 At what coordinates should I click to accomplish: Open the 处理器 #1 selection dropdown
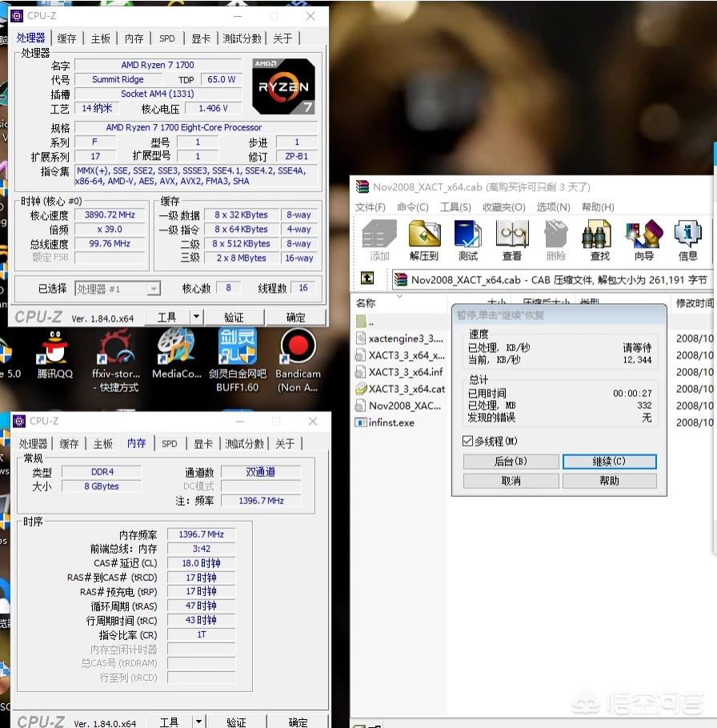pyautogui.click(x=154, y=289)
